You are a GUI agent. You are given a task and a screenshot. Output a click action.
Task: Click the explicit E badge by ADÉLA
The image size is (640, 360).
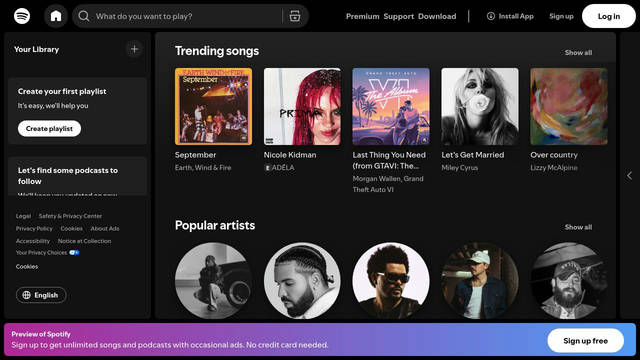267,168
